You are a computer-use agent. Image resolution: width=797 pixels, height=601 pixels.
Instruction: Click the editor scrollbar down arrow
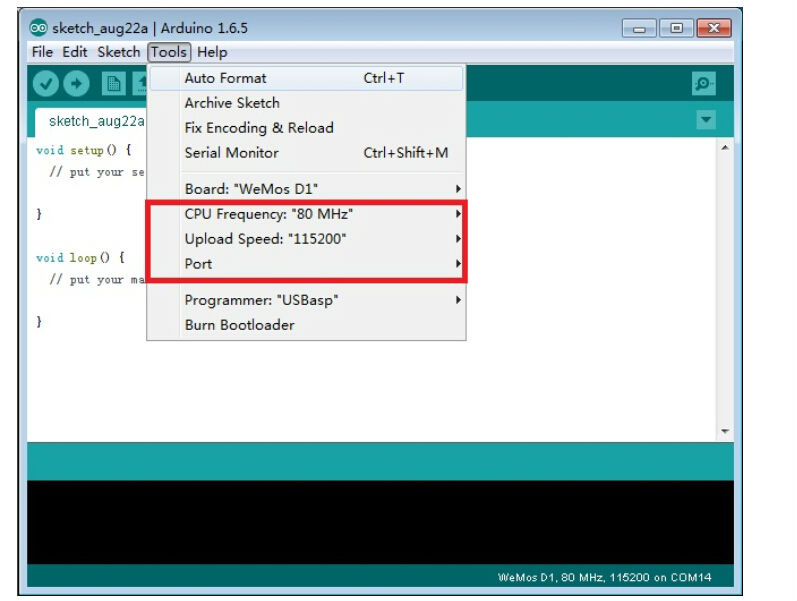pos(725,432)
